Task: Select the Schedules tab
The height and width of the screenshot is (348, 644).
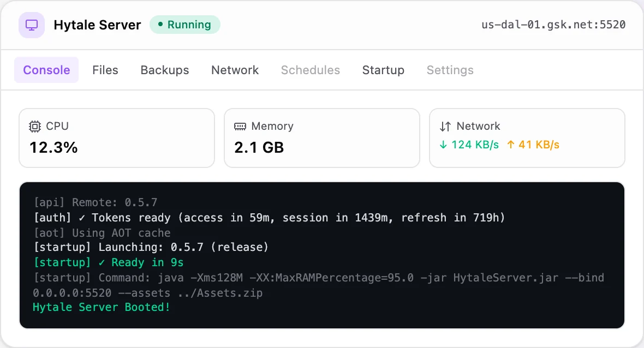Action: pyautogui.click(x=311, y=70)
